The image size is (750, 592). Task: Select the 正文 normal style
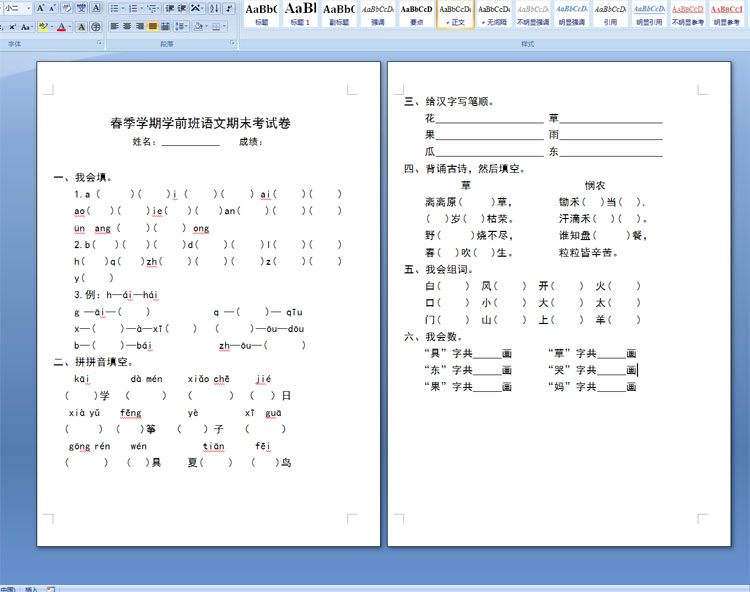click(x=455, y=14)
